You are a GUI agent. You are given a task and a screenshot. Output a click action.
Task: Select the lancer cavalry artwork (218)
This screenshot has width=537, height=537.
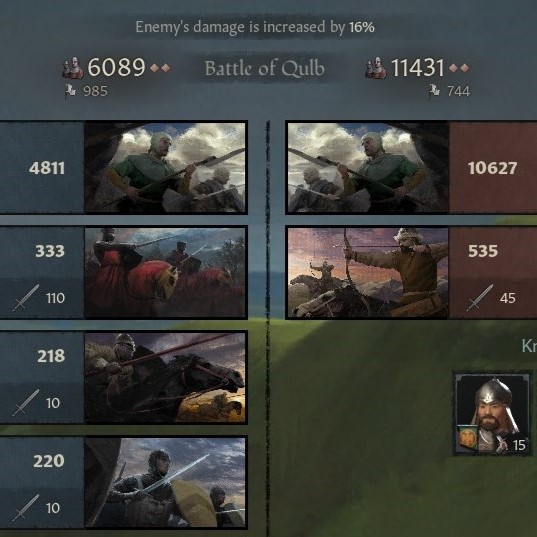click(165, 377)
